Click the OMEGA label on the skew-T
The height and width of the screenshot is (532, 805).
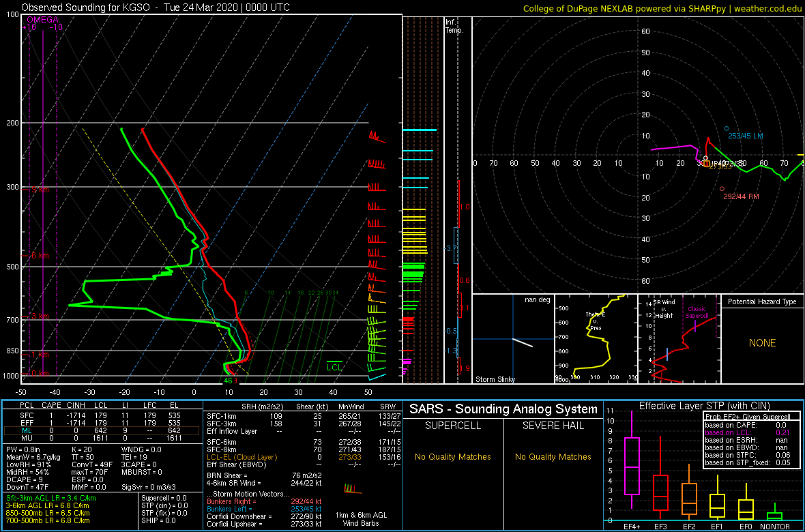pos(42,20)
